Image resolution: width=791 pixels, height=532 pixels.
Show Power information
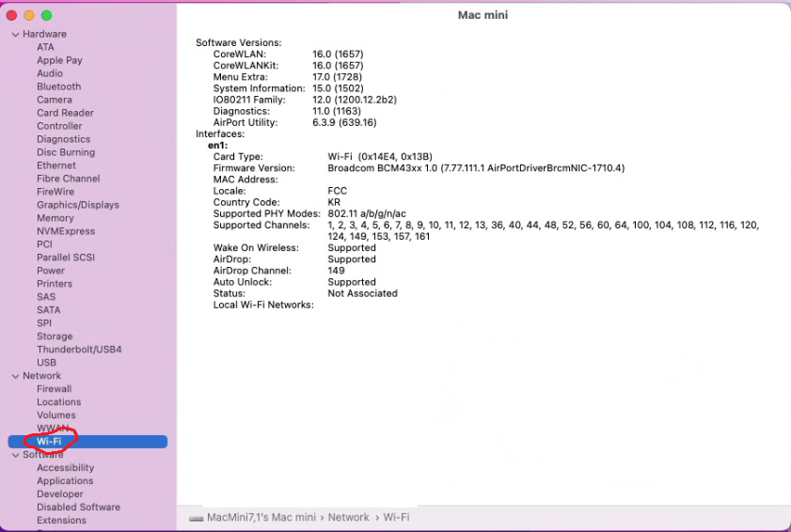click(51, 271)
